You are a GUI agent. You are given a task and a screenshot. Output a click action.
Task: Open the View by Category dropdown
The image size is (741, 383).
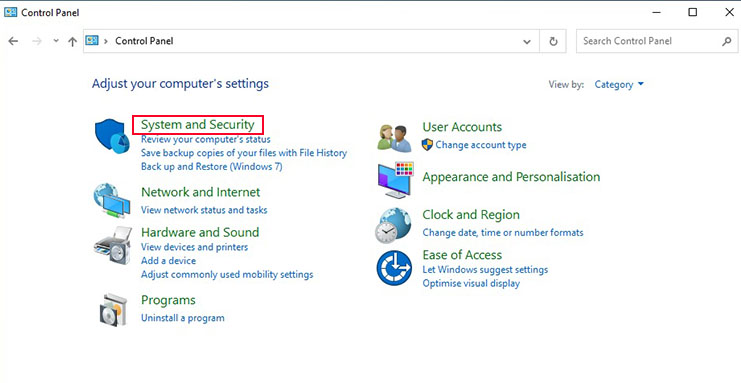click(x=619, y=85)
